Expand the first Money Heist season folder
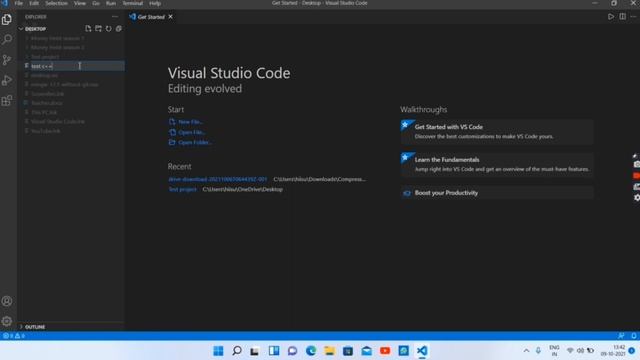640x360 pixels. pyautogui.click(x=57, y=38)
